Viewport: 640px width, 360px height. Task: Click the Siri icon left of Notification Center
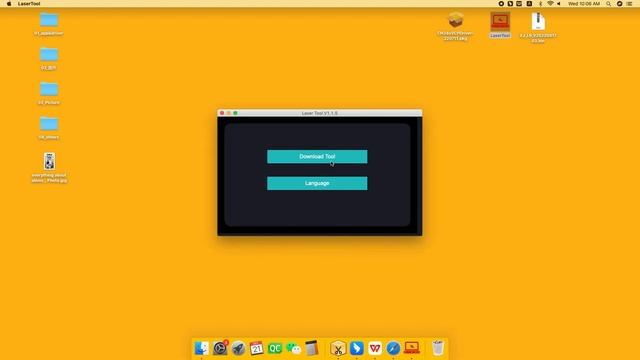pos(619,4)
